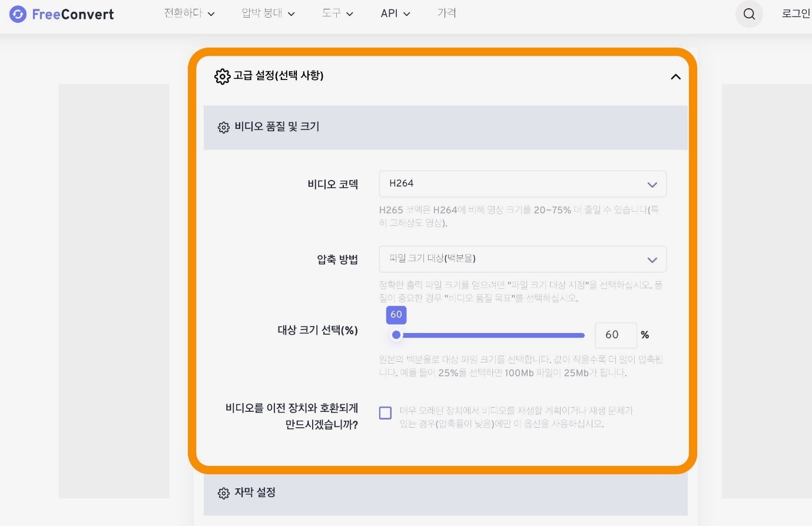The width and height of the screenshot is (812, 526).
Task: Open the 도구 menu
Action: pos(337,14)
